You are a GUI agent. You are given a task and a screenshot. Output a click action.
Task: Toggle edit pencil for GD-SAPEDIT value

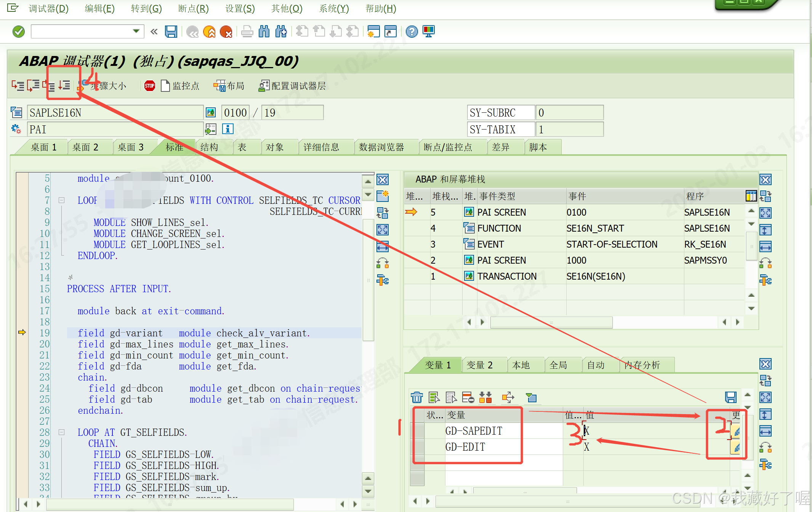[737, 431]
